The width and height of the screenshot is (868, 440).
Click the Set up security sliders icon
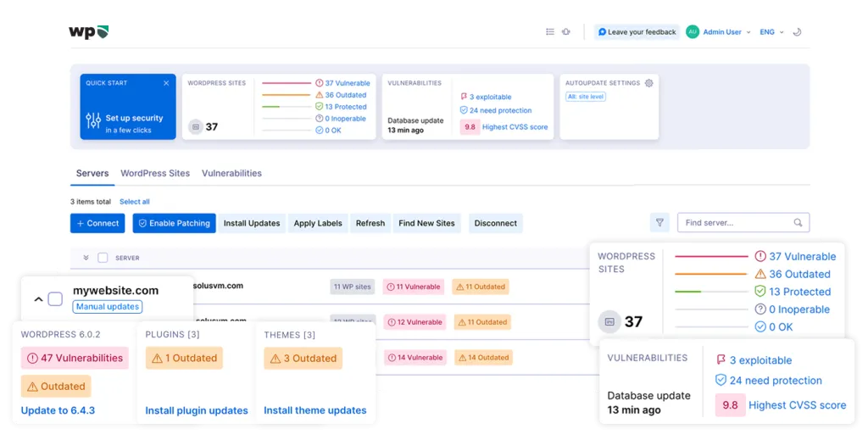pos(93,120)
